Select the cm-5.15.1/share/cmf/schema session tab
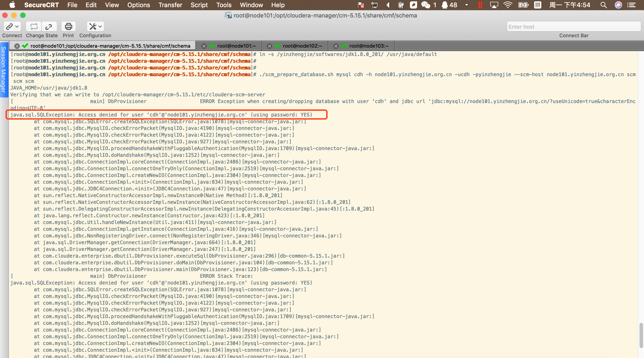This screenshot has width=644, height=358. (110, 46)
